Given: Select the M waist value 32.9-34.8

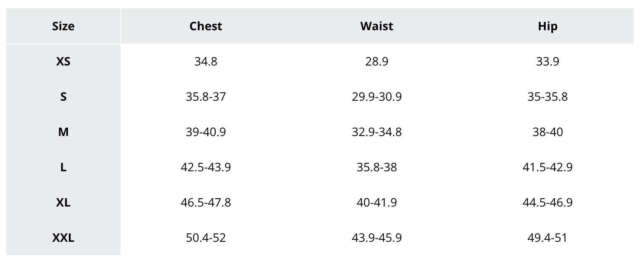Looking at the screenshot, I should [377, 132].
